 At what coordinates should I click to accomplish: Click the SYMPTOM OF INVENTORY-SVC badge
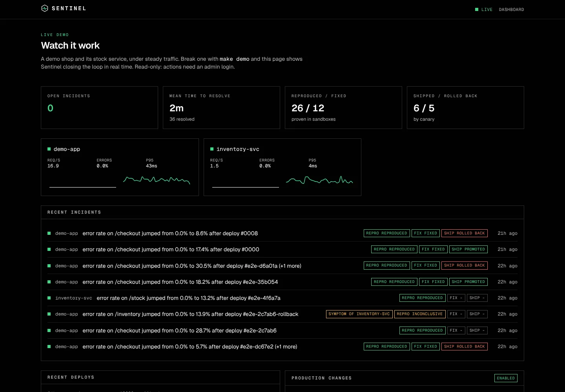pos(359,314)
